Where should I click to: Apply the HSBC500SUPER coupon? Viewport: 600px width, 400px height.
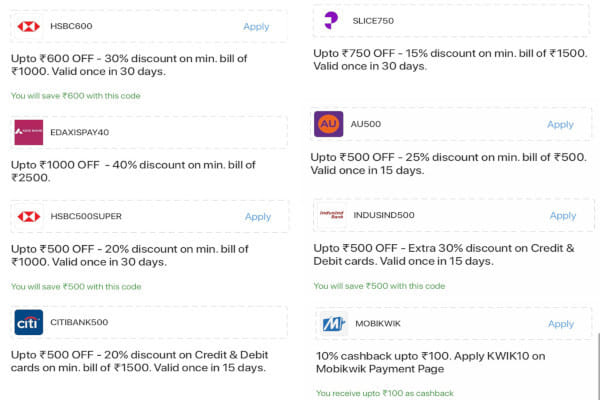pyautogui.click(x=258, y=217)
